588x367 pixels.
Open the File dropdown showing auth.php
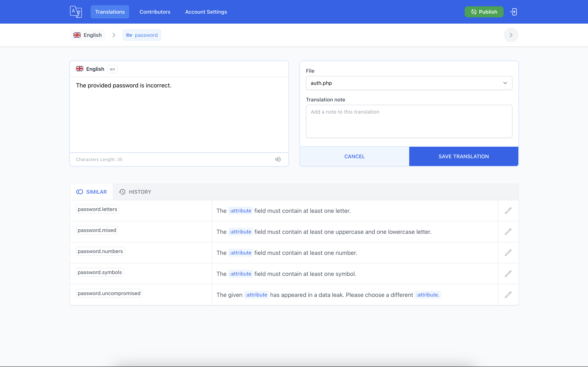pyautogui.click(x=409, y=83)
